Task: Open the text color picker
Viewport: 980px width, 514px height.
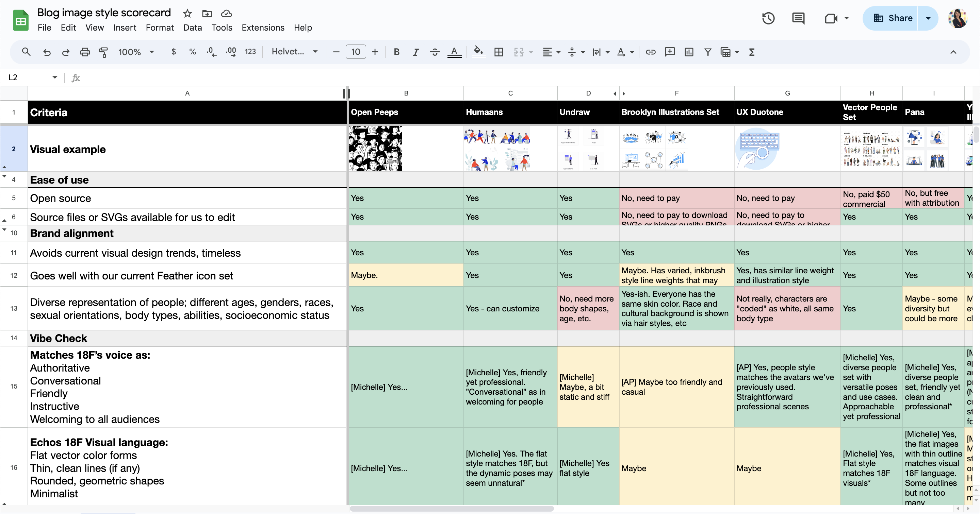Action: (x=454, y=52)
